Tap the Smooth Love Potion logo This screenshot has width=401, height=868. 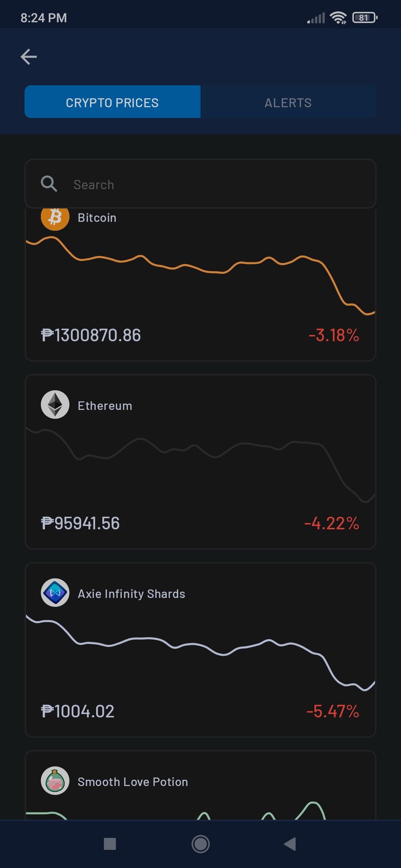[55, 781]
